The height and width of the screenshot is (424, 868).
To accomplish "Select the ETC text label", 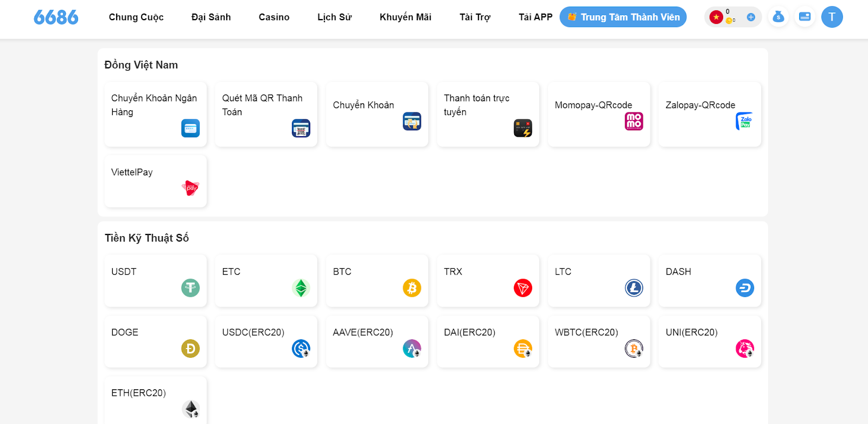I will pyautogui.click(x=231, y=271).
